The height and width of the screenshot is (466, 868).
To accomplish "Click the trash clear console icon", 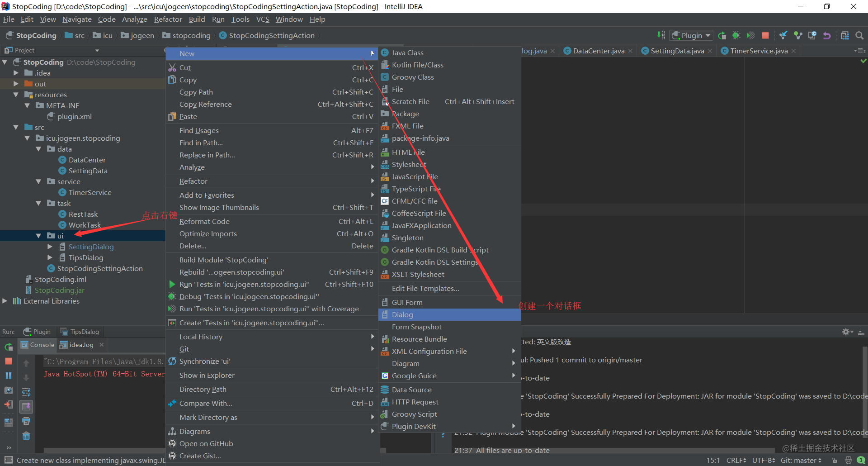I will (x=26, y=436).
